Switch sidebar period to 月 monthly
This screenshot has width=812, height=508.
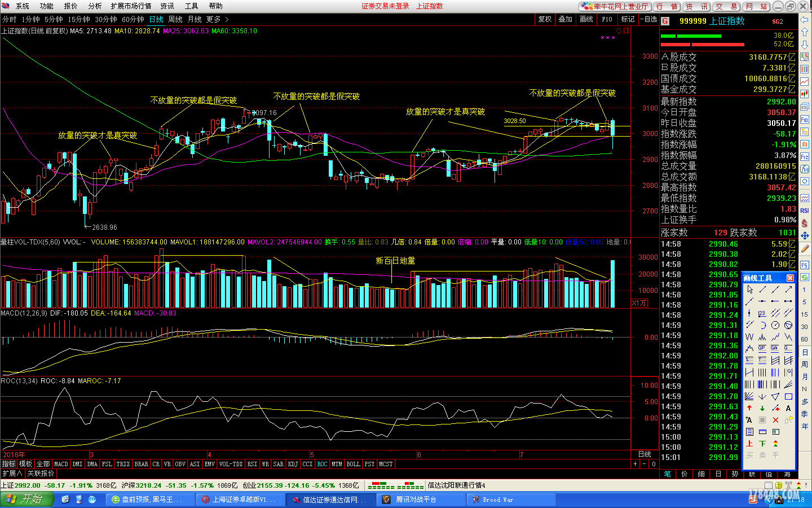(x=805, y=376)
